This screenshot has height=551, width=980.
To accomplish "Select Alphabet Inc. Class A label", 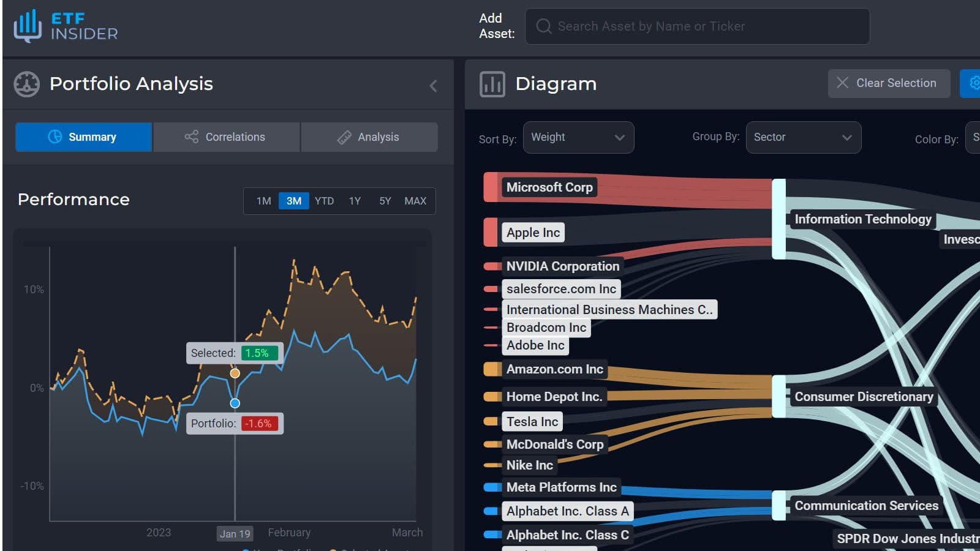I will point(567,511).
